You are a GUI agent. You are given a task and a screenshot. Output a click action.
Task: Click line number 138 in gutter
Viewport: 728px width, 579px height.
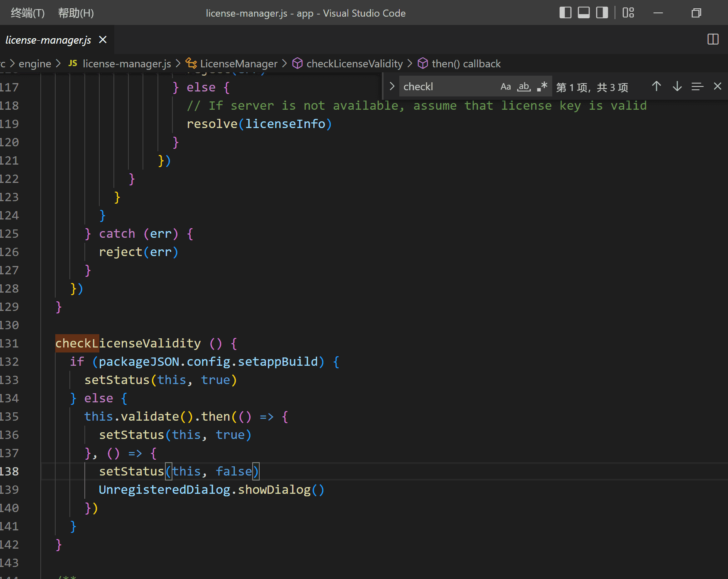(x=9, y=471)
